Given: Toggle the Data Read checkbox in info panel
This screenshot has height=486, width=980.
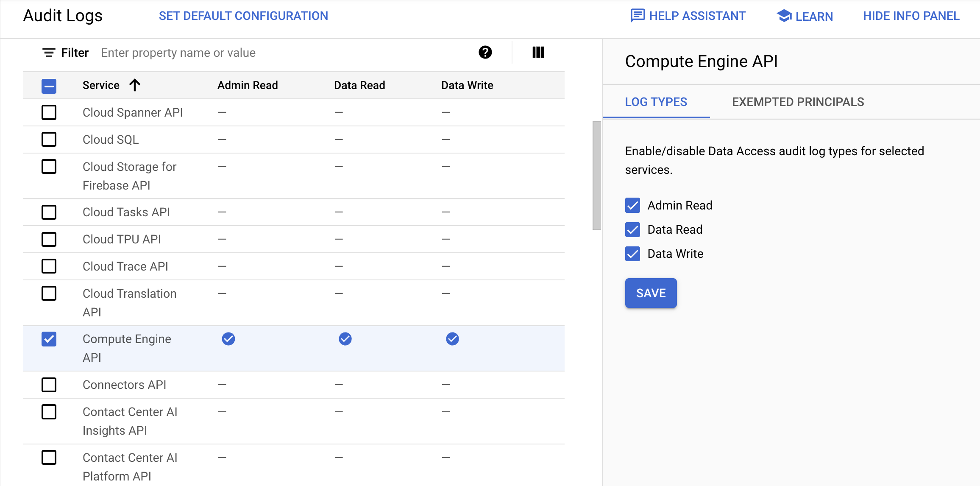Looking at the screenshot, I should tap(632, 229).
